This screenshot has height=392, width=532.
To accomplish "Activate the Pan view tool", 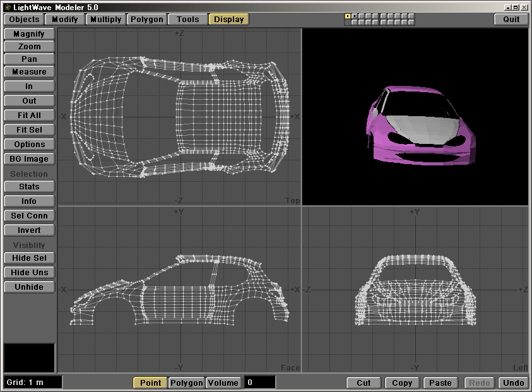I will click(x=29, y=59).
